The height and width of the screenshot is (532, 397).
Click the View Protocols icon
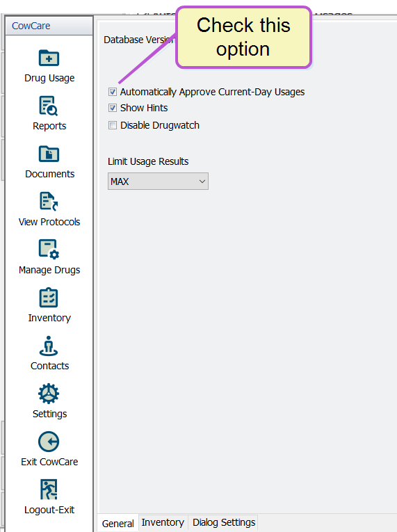pyautogui.click(x=49, y=202)
